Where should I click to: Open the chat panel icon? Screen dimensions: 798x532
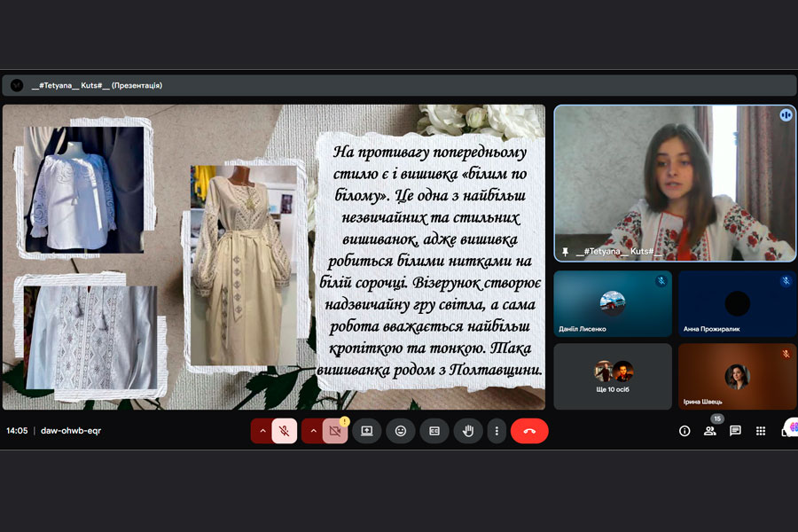coord(735,431)
